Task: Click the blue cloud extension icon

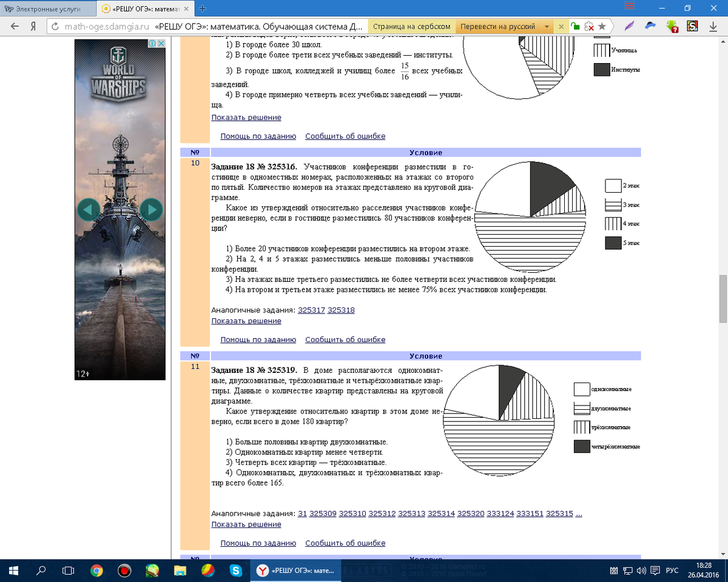Action: [x=650, y=26]
